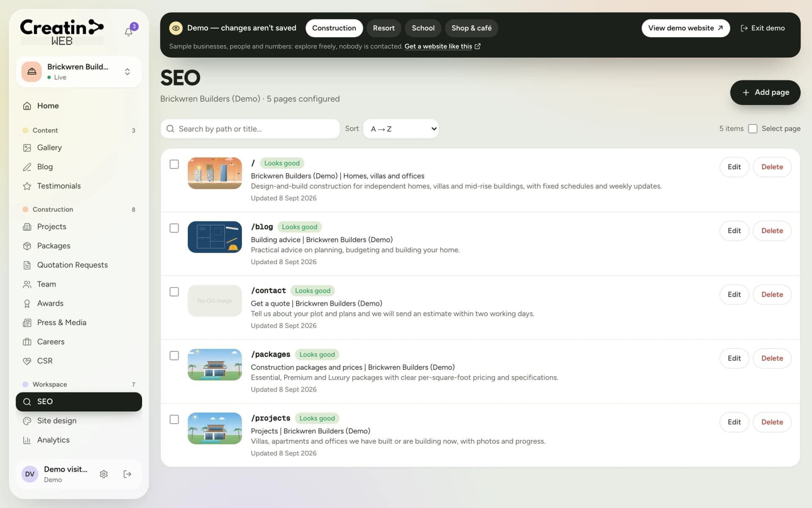This screenshot has height=508, width=812.
Task: Click the Testimonials star icon
Action: [x=27, y=186]
